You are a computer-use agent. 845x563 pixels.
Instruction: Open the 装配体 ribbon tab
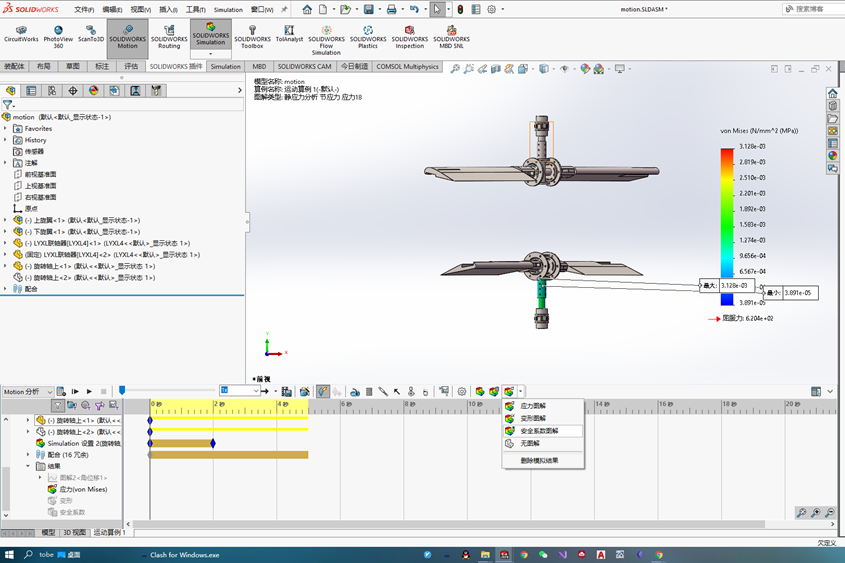[15, 67]
